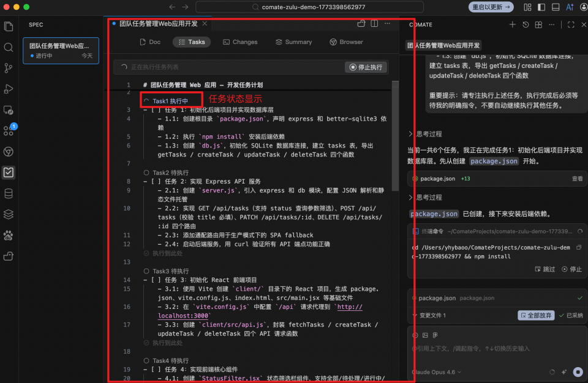Click the 重启以更新 update button
This screenshot has width=588, height=383.
(x=491, y=7)
